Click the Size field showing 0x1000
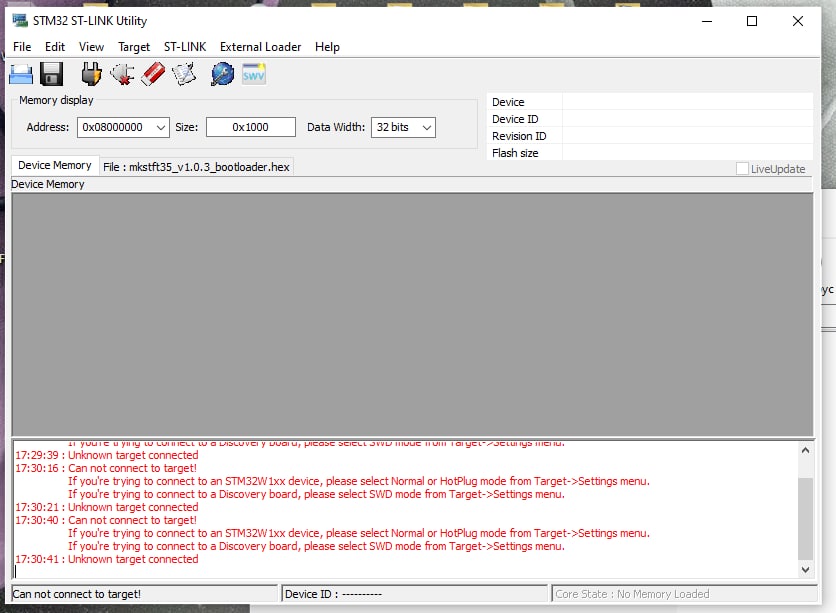The width and height of the screenshot is (836, 613). click(251, 127)
